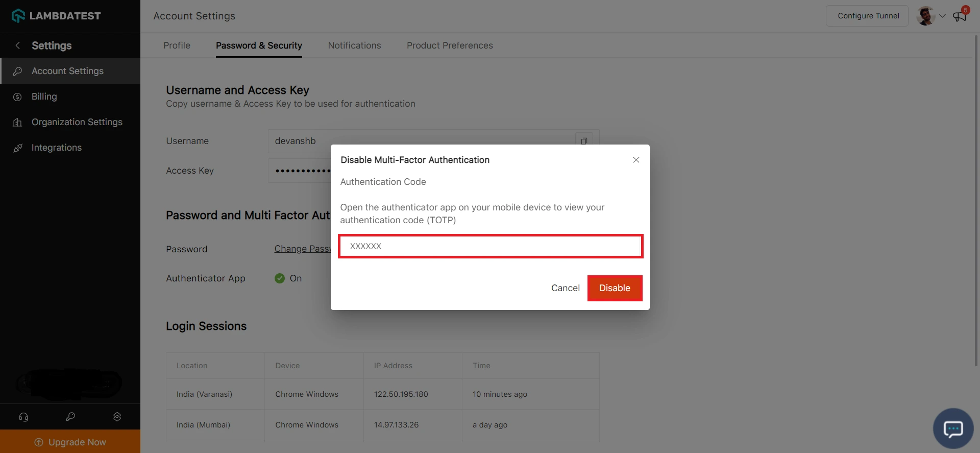The height and width of the screenshot is (453, 980).
Task: Focus the authentication code input field
Action: click(x=490, y=246)
